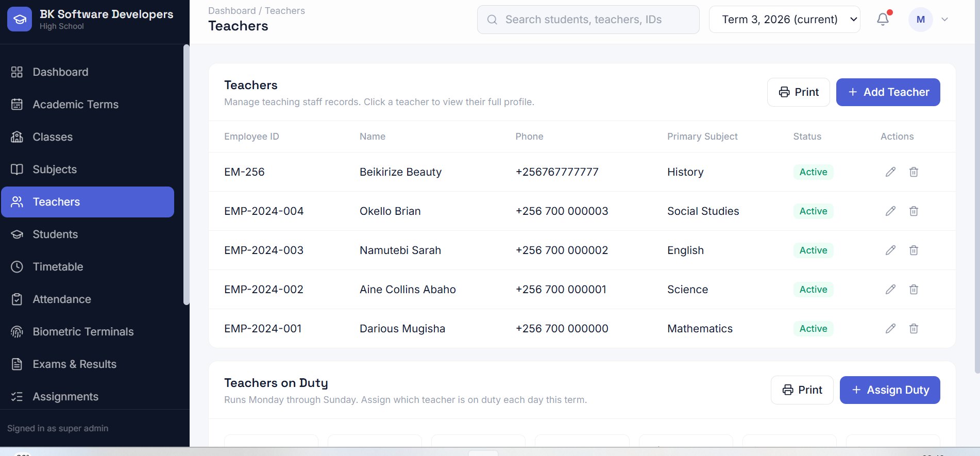
Task: Click the school logo graduation cap icon
Action: coord(20,19)
